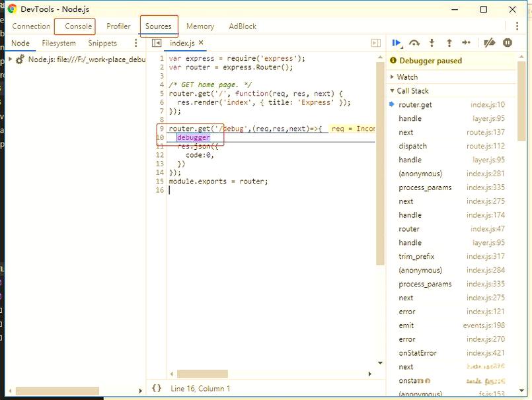
Task: Switch to the Connection tab
Action: pyautogui.click(x=31, y=26)
